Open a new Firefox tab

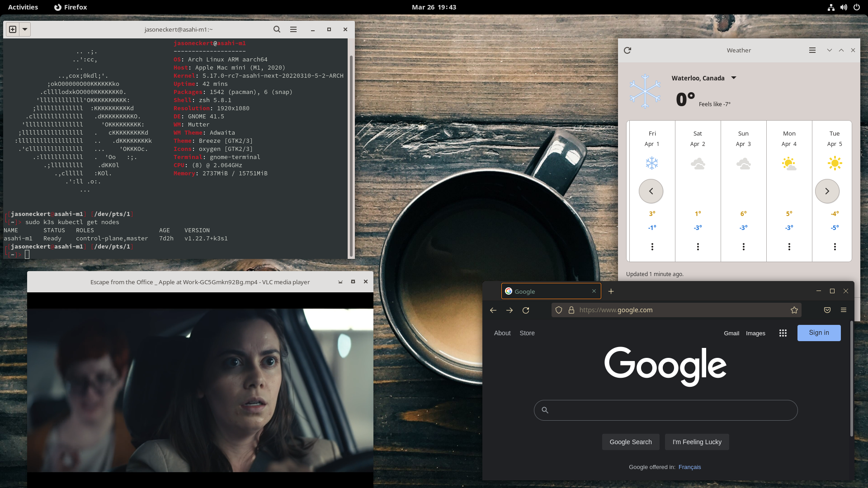coord(611,291)
